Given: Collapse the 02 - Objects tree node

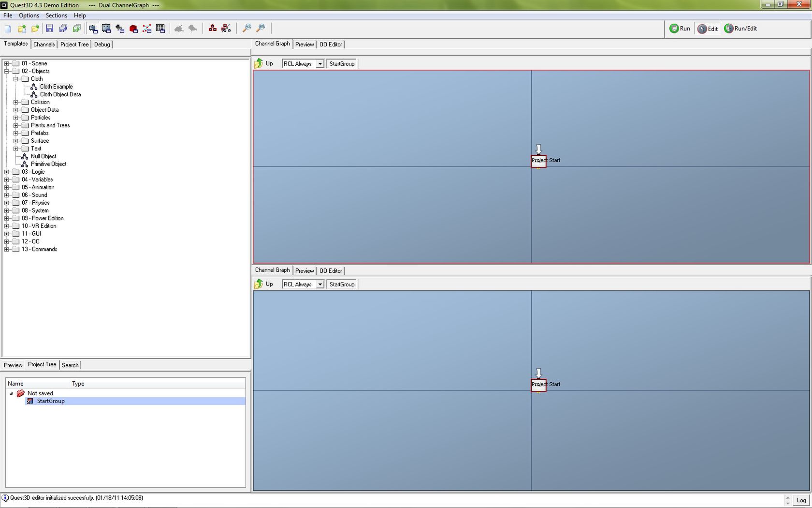Looking at the screenshot, I should (x=5, y=71).
